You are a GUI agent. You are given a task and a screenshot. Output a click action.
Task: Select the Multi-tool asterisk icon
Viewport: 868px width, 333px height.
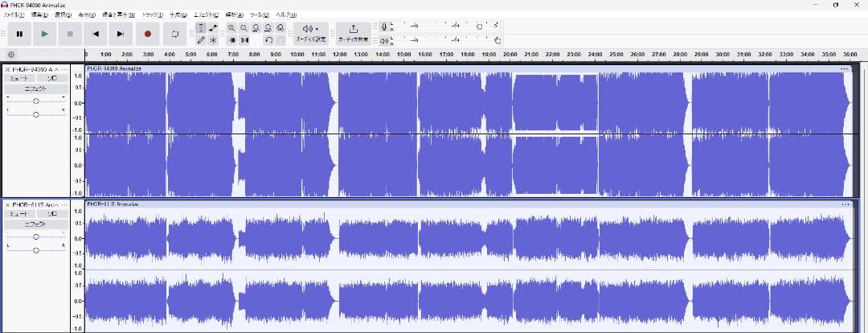tap(213, 40)
